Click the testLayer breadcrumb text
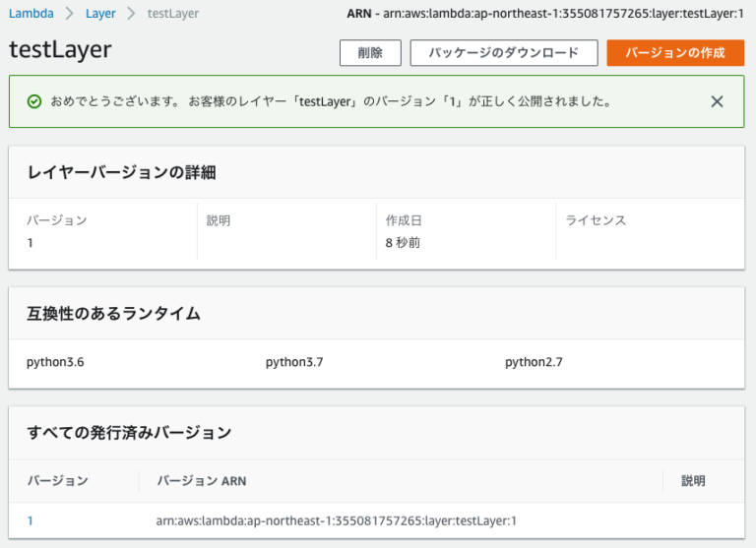This screenshot has width=756, height=548. [173, 14]
